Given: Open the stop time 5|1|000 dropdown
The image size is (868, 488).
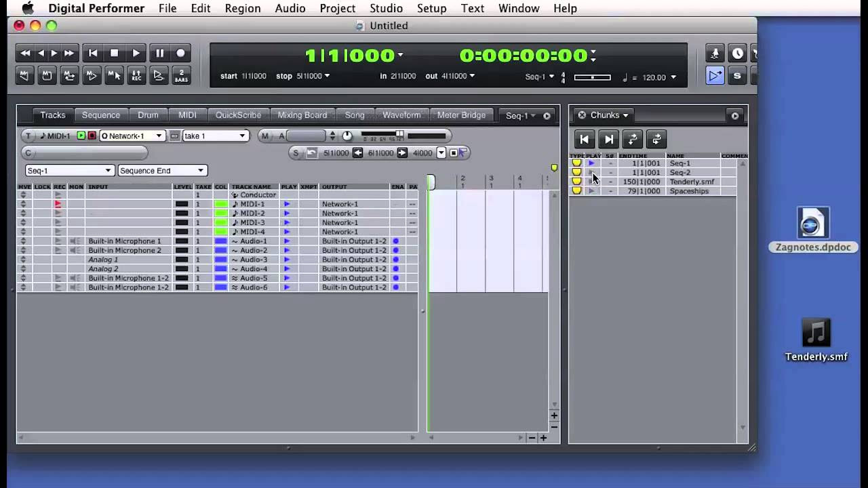Looking at the screenshot, I should [327, 76].
